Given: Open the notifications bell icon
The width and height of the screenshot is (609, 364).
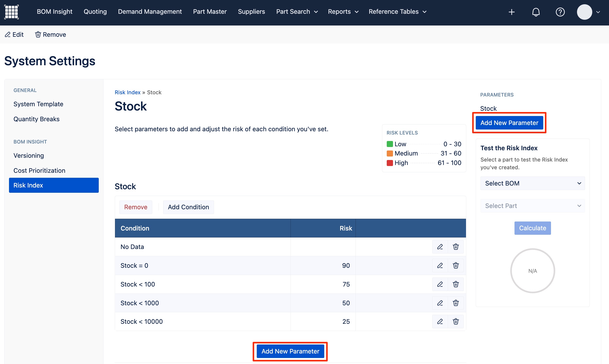Looking at the screenshot, I should 536,12.
